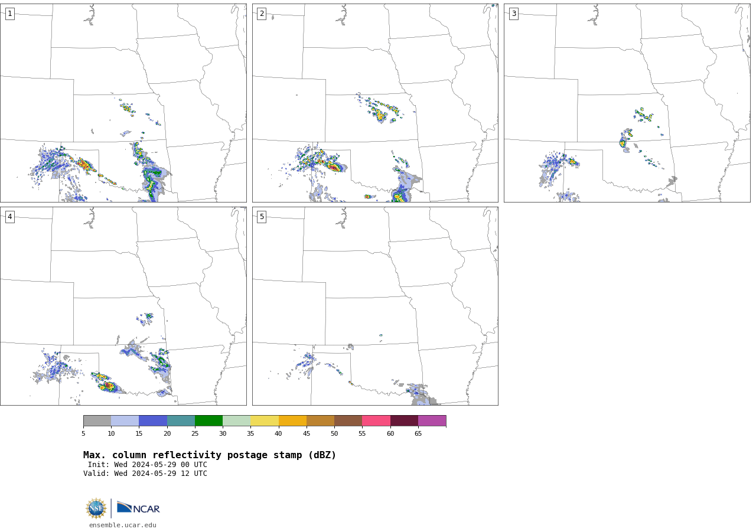
Task: Click the Valid: Wed 2024-05-29 12 UTC text
Action: [145, 474]
